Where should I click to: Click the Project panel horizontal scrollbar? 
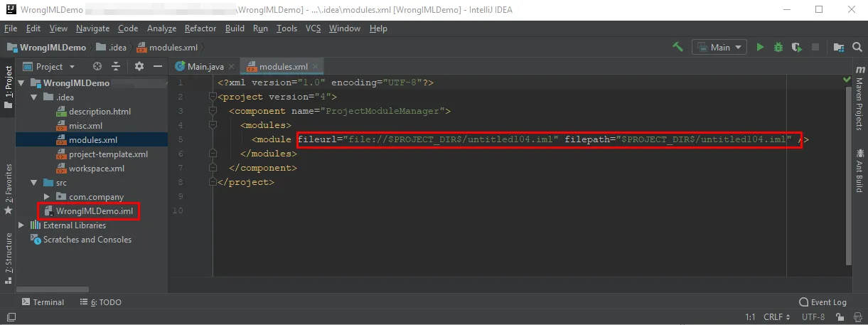[54, 289]
